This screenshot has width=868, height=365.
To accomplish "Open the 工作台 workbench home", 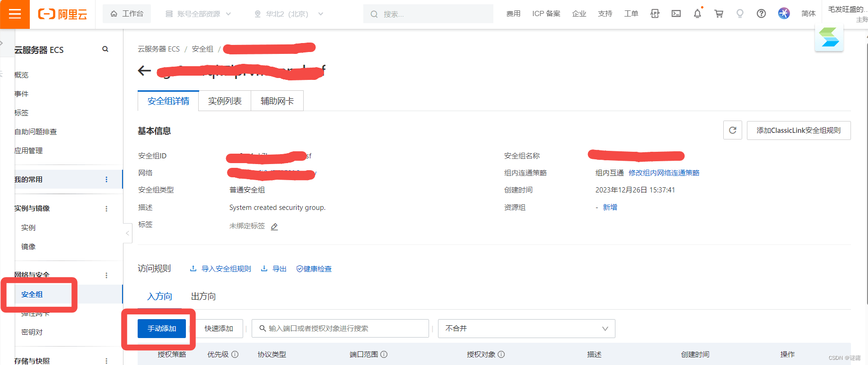I will point(127,14).
